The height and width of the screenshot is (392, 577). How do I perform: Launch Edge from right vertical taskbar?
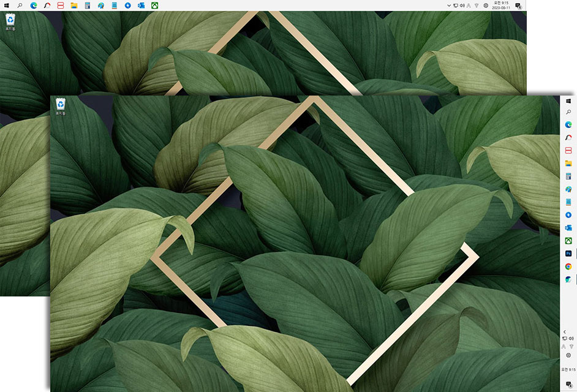click(x=568, y=125)
